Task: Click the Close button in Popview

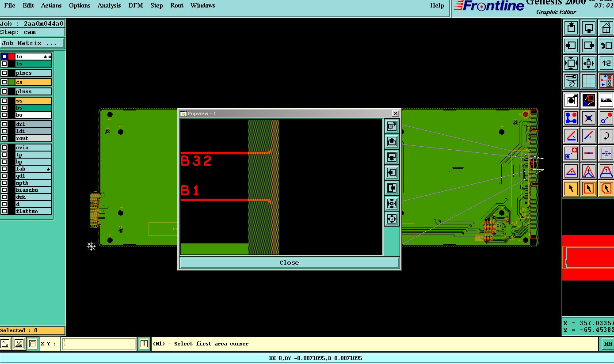Action: [289, 262]
